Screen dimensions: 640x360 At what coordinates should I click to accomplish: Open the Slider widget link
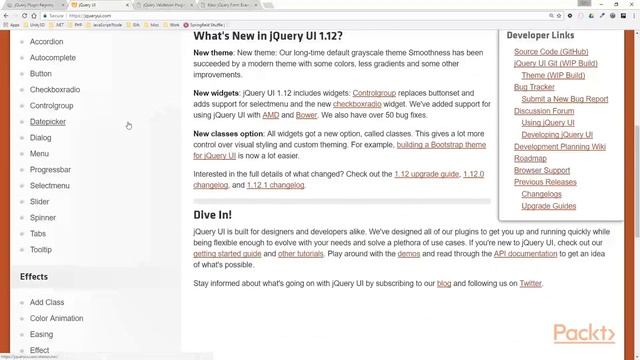[x=39, y=202]
